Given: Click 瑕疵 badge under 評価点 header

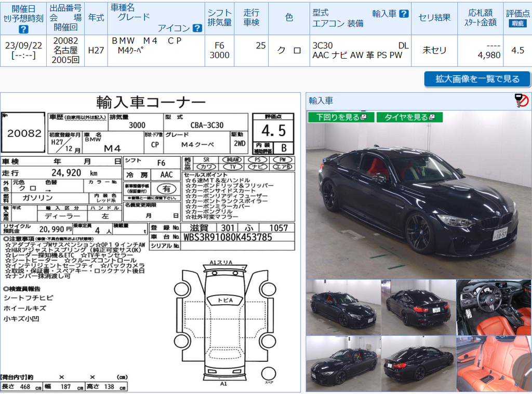Looking at the screenshot, I should click(517, 23).
